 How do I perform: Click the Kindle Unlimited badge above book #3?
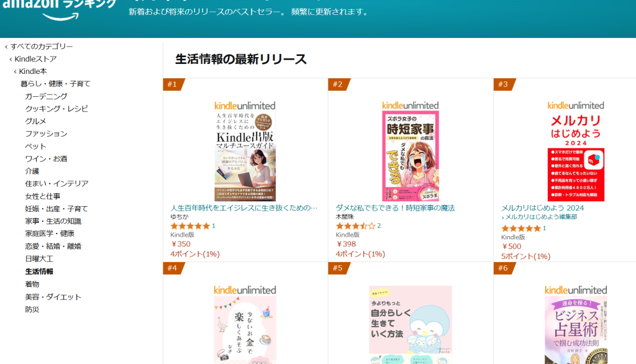[x=576, y=105]
